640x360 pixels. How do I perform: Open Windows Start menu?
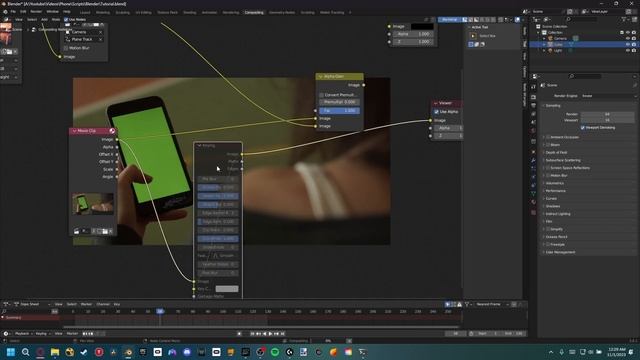11,352
